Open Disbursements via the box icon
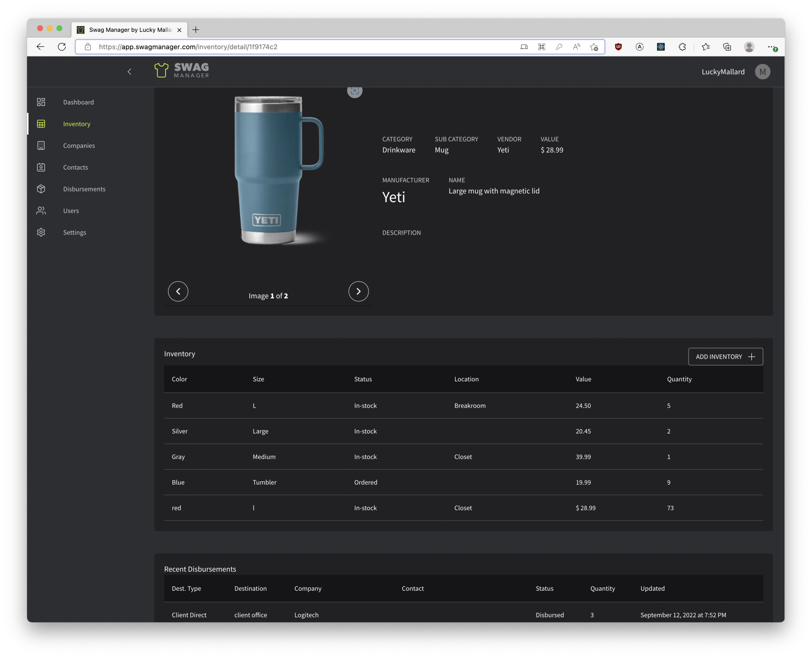 tap(41, 189)
